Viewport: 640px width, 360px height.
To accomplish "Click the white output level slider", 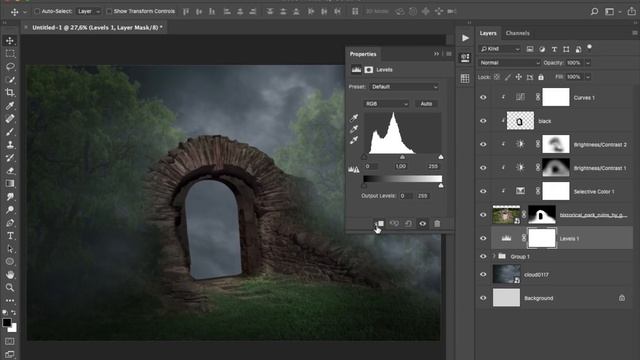I will 441,186.
